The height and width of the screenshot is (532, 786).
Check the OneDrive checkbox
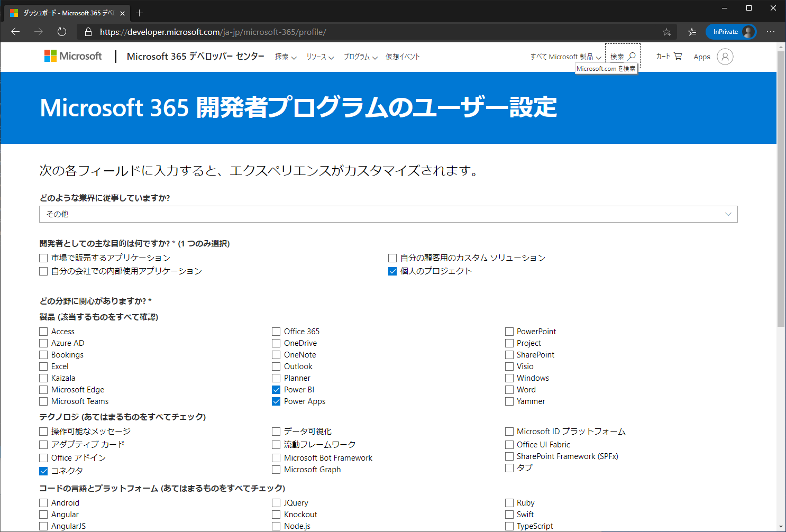(276, 343)
